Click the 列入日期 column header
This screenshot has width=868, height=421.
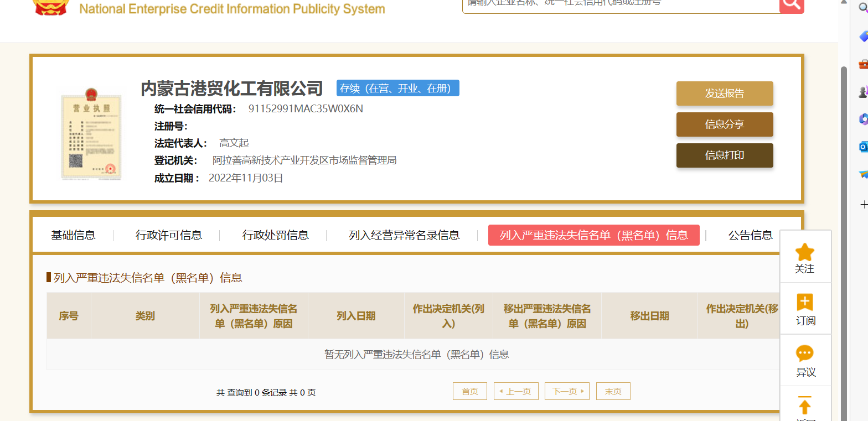[x=356, y=316]
